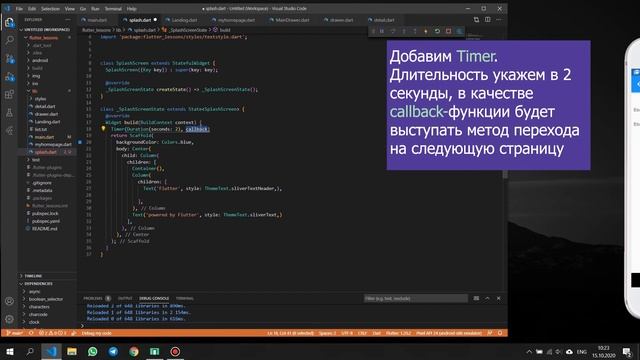Open Source Control view in activity bar
The height and width of the screenshot is (360, 640).
(x=9, y=58)
